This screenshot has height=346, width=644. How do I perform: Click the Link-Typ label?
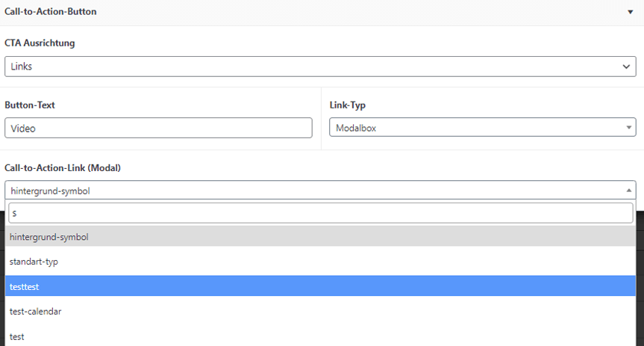[348, 105]
